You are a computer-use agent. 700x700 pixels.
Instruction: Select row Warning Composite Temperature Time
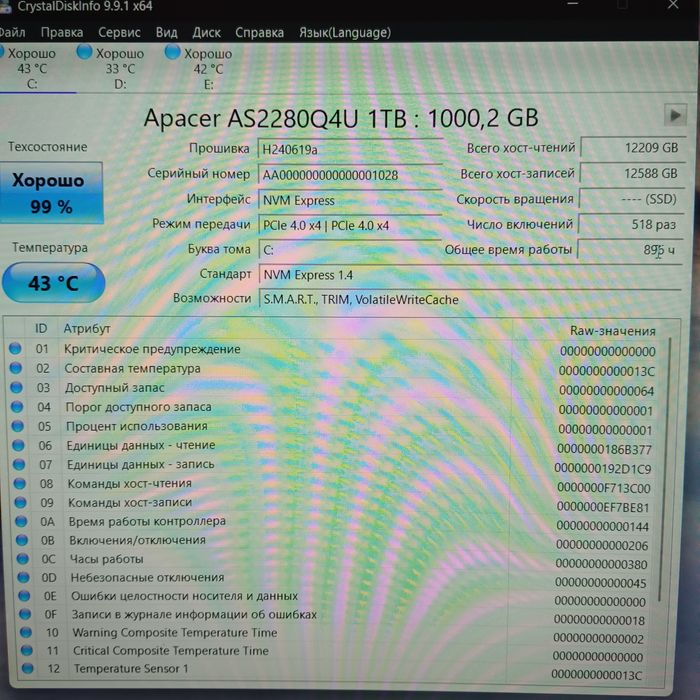tap(335, 634)
